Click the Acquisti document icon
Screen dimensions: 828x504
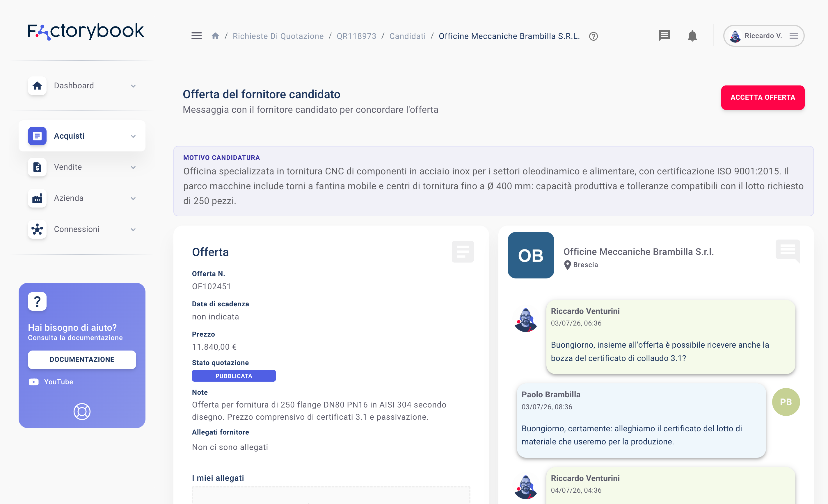pos(37,136)
